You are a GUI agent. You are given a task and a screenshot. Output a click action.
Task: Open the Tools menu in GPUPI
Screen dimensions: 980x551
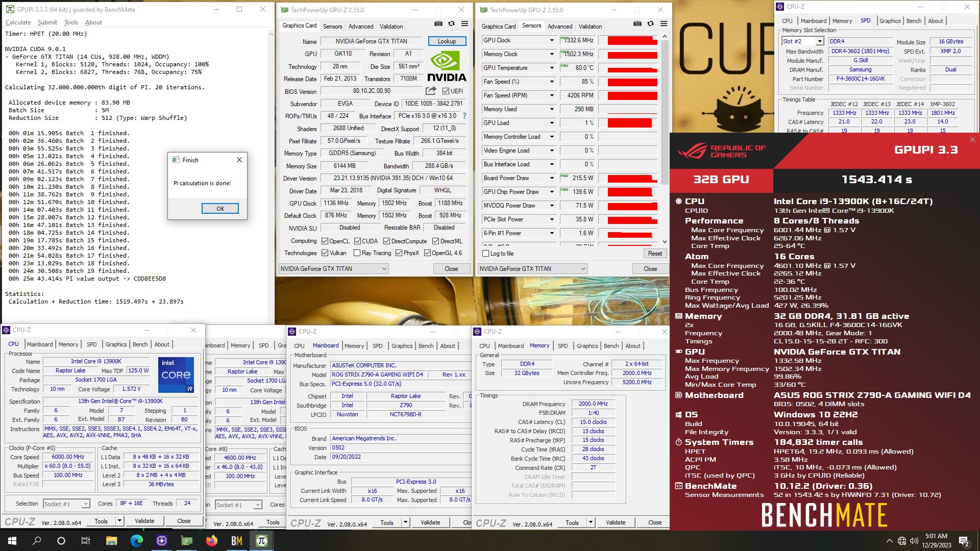pyautogui.click(x=71, y=22)
